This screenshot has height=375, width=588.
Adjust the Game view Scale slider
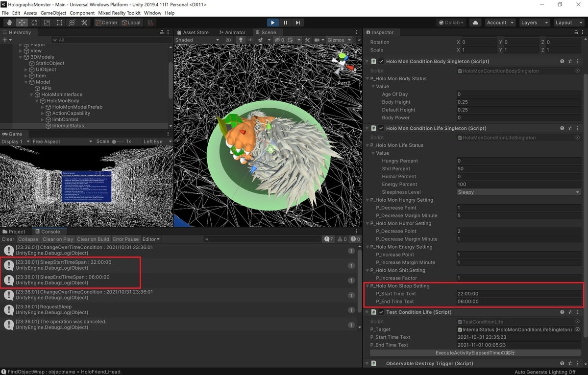[118, 141]
